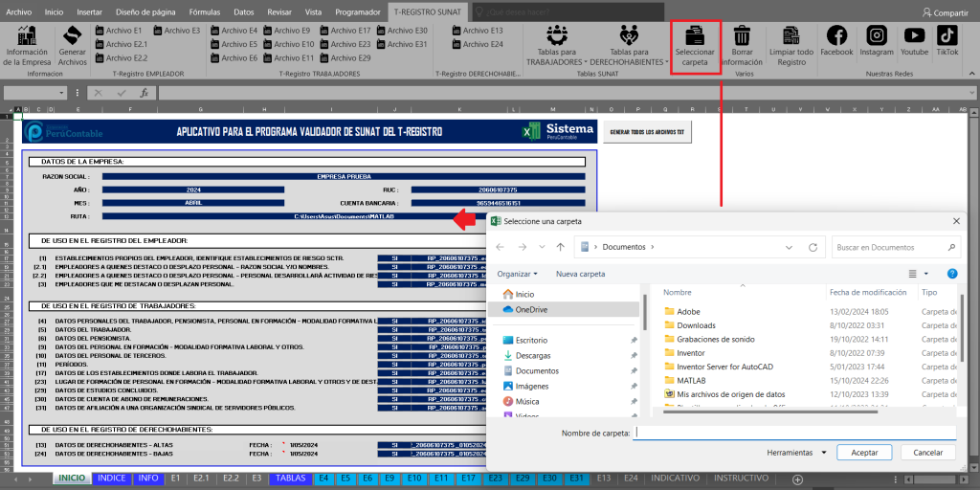Open the Instagram network icon
Screen dimensions: 980x490
(x=877, y=41)
